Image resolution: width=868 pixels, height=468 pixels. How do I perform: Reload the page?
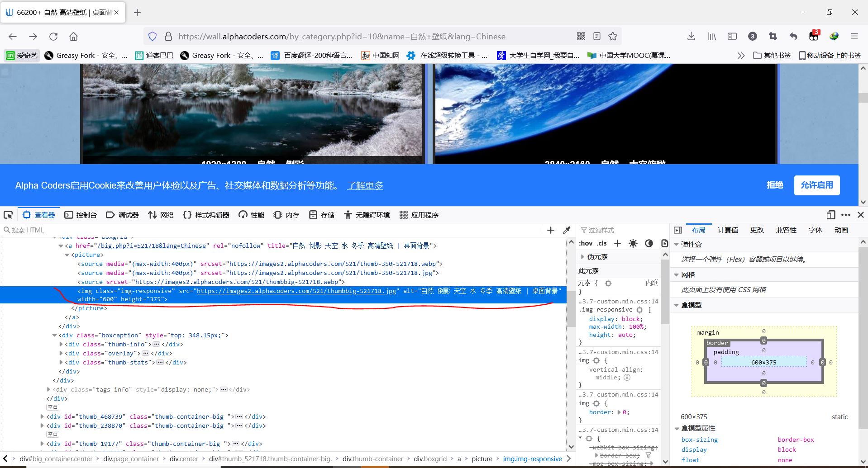(53, 37)
